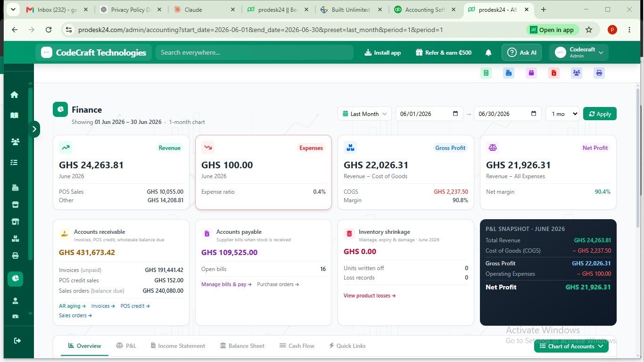Open Manage bills & pay link
This screenshot has width=644, height=362.
tap(226, 284)
